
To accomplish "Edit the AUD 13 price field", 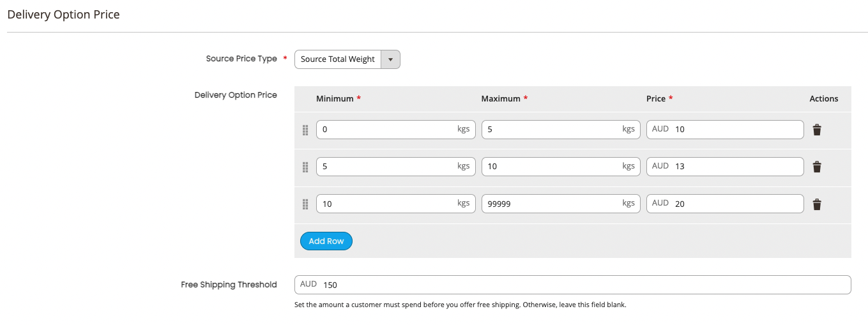I will (725, 167).
